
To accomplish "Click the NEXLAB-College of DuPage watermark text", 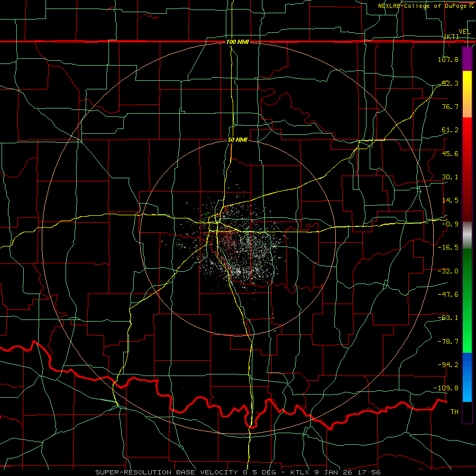I will coord(425,6).
